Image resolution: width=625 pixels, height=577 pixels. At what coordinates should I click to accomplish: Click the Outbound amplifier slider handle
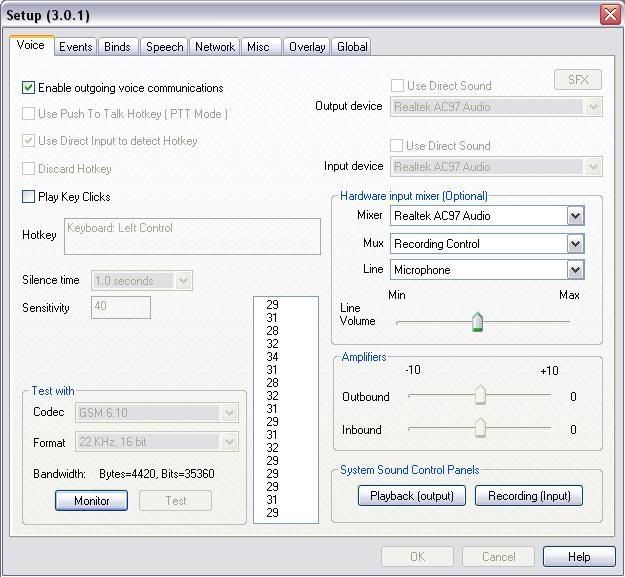(x=480, y=395)
